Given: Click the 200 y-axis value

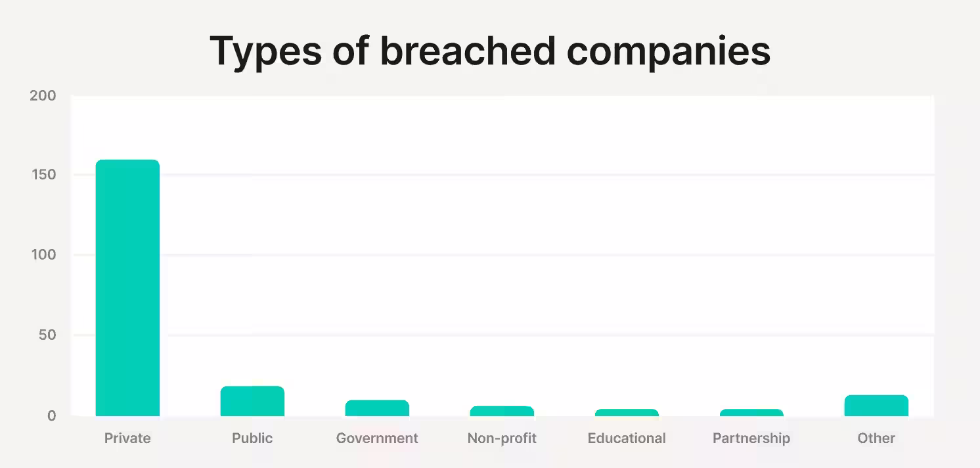Looking at the screenshot, I should click(x=43, y=96).
